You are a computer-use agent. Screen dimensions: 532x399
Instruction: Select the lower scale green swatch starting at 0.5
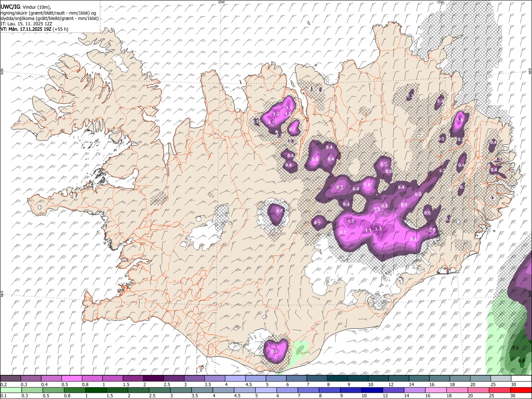coord(53,390)
